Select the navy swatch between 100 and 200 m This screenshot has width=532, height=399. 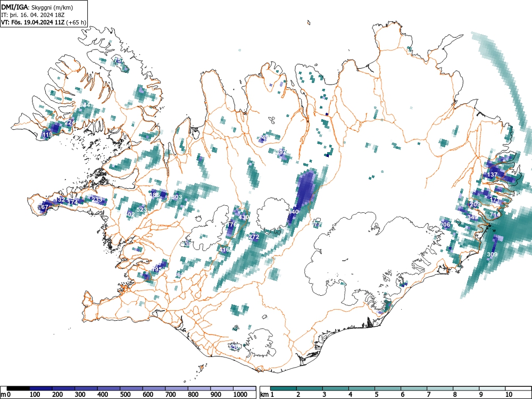(41, 388)
